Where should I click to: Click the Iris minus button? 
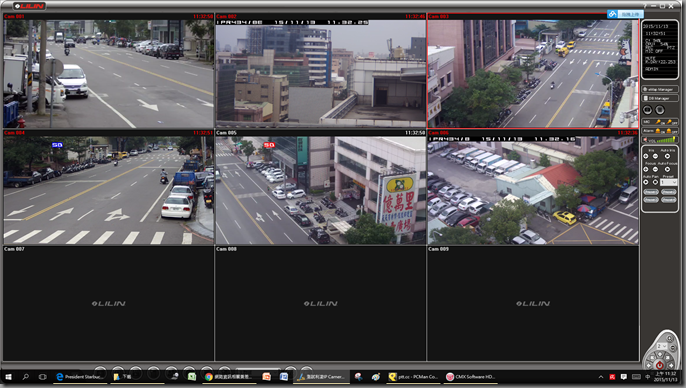pos(655,156)
